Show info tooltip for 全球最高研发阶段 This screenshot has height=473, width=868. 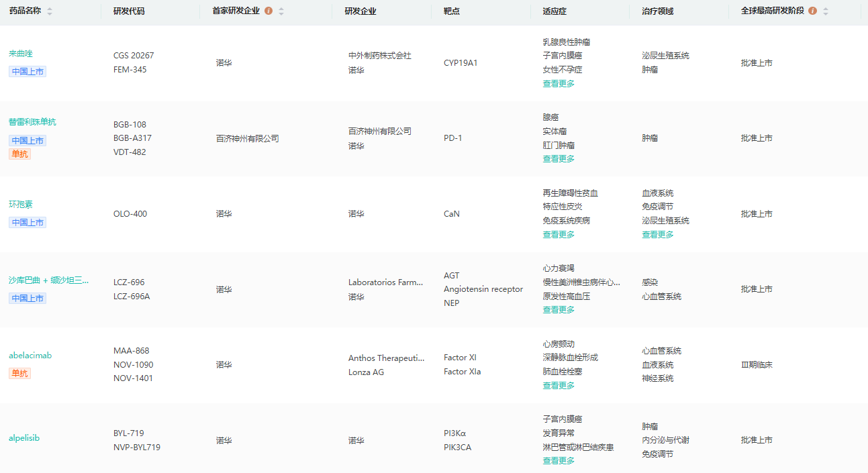[x=813, y=11]
